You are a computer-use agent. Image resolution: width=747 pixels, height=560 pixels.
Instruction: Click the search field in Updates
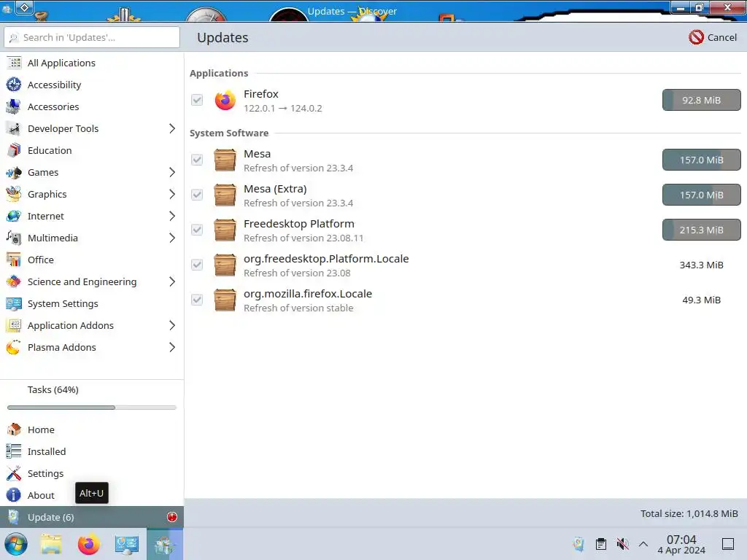(x=92, y=37)
